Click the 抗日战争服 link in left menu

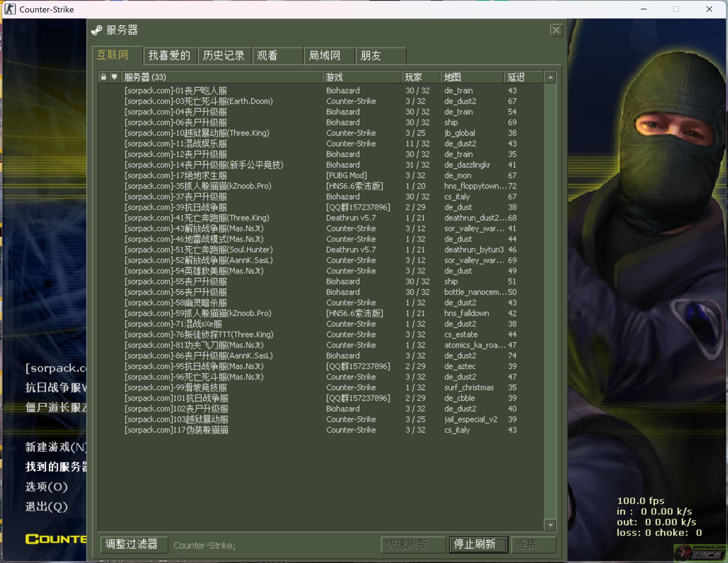(x=56, y=388)
